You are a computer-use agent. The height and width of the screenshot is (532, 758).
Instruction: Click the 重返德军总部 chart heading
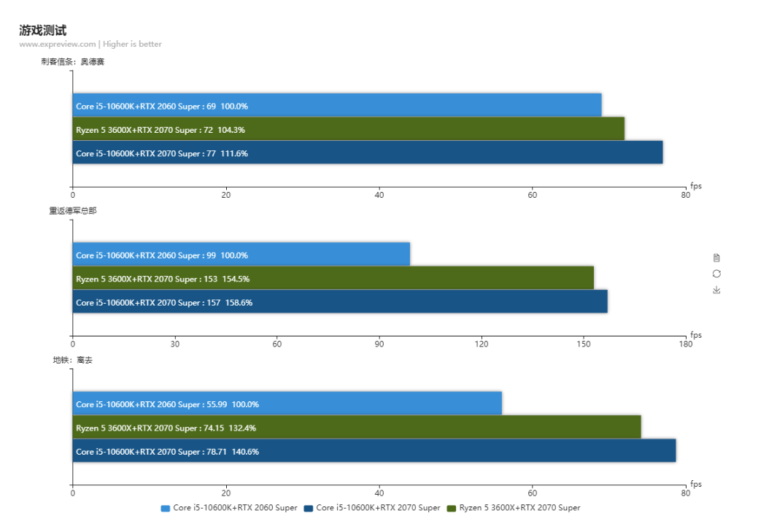[72, 211]
